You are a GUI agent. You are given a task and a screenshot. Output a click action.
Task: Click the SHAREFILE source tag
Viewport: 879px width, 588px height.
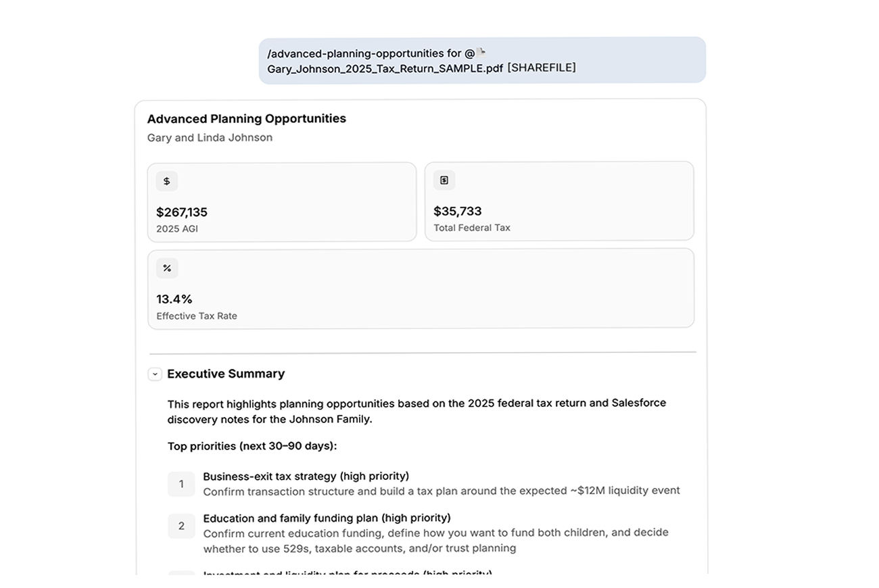point(542,68)
